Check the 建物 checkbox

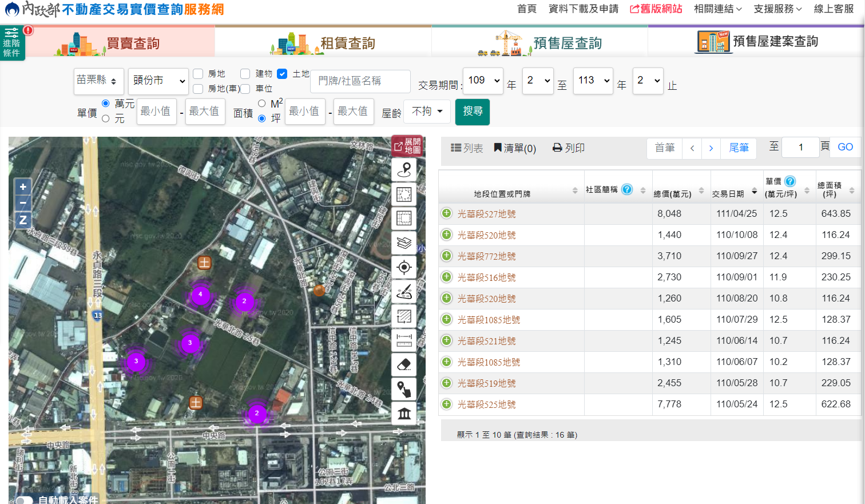click(245, 74)
